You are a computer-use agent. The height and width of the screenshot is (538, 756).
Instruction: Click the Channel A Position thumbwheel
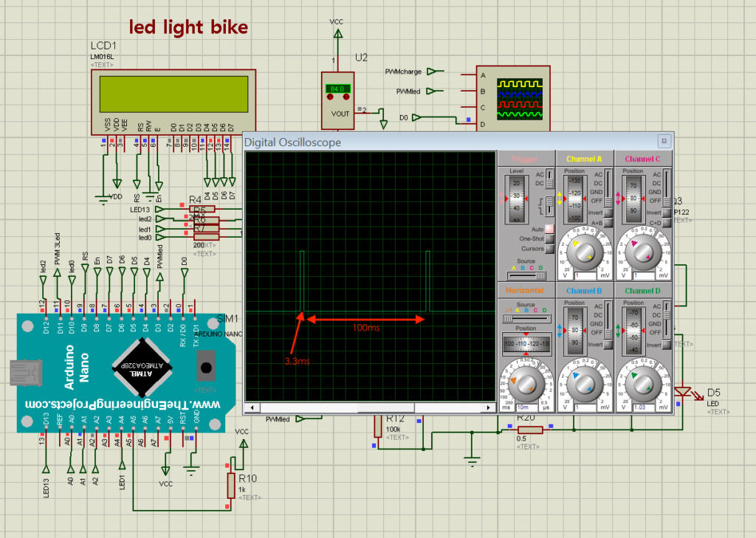[574, 199]
